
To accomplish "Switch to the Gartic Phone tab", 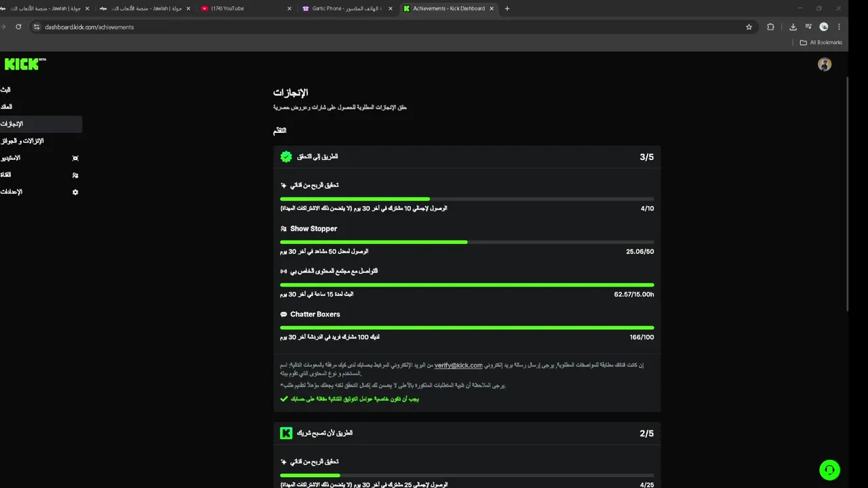I will click(346, 9).
